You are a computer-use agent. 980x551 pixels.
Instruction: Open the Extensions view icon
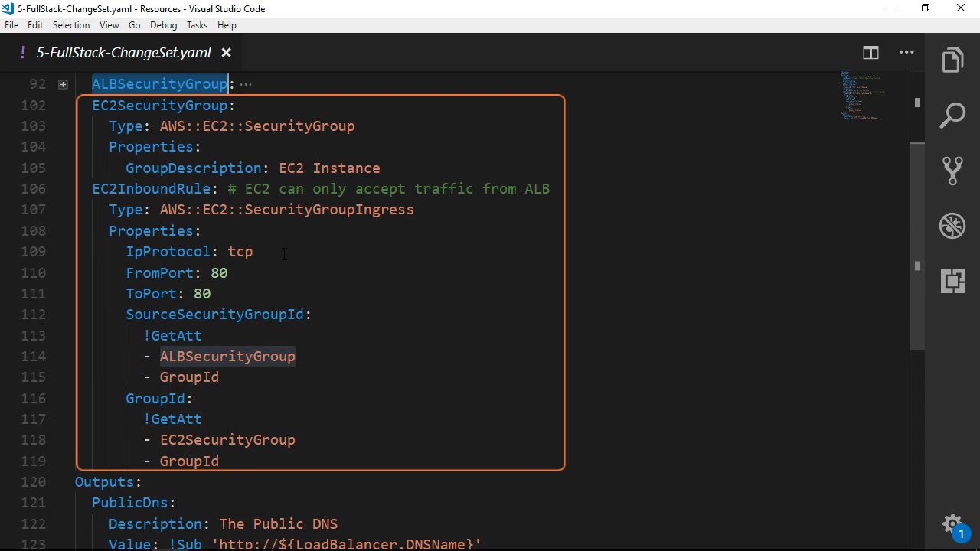pos(952,281)
